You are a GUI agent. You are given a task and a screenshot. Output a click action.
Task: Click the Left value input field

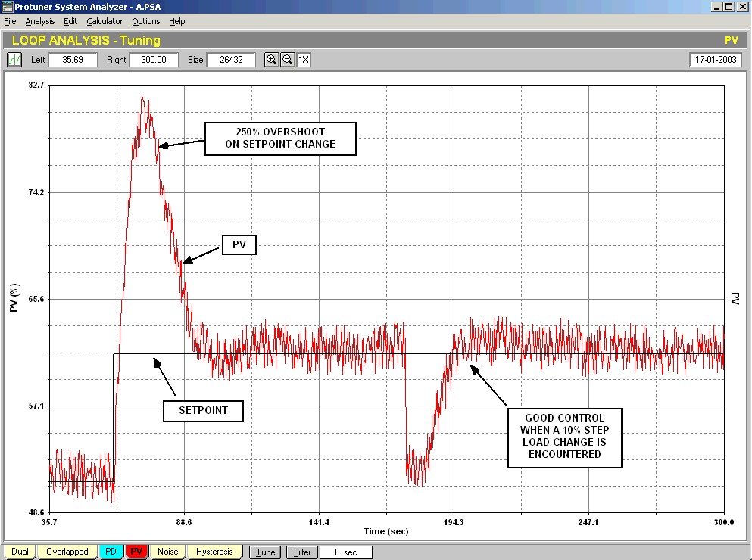(x=73, y=60)
